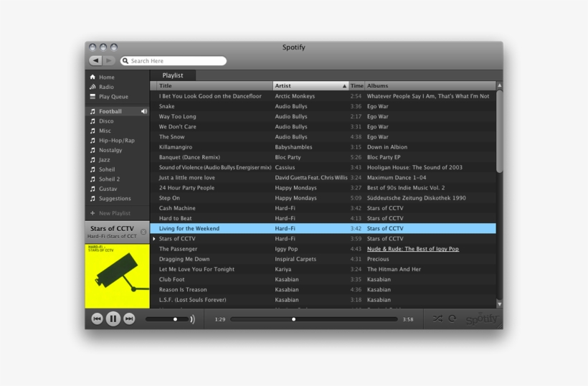This screenshot has height=386, width=588.
Task: Select the Gustav playlist
Action: click(117, 189)
